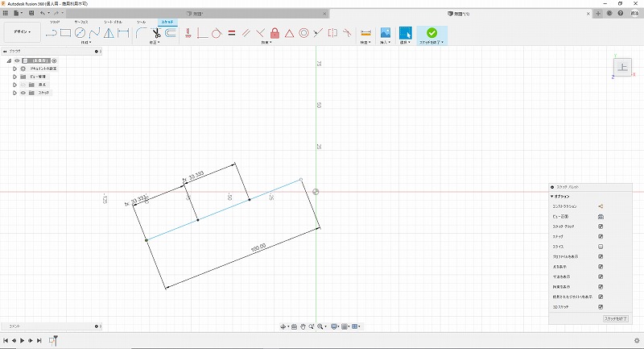Click the green Finish Sketch checkmark

432,33
